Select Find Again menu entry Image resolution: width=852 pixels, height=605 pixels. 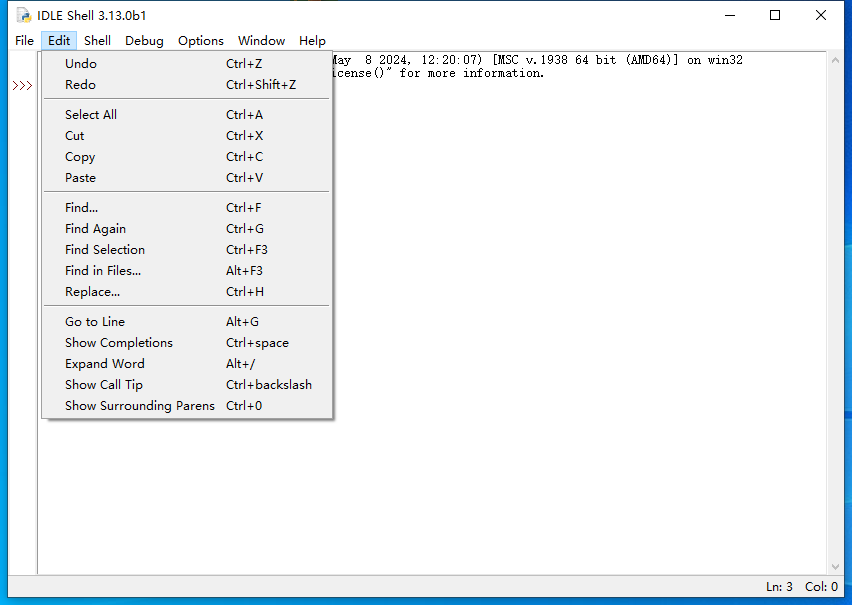click(187, 229)
